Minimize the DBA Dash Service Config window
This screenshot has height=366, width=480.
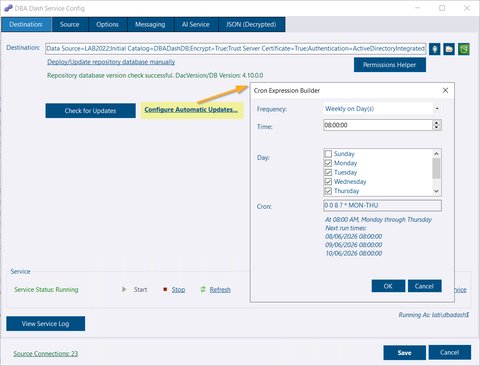pos(418,8)
